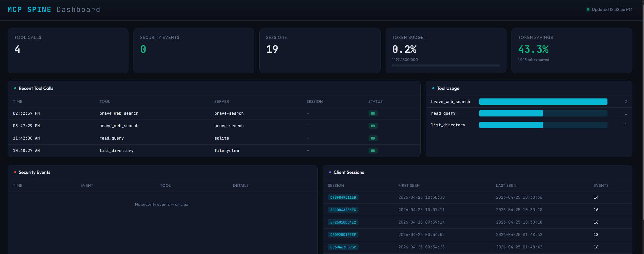Click the green live indicator near Updated time

click(588, 9)
